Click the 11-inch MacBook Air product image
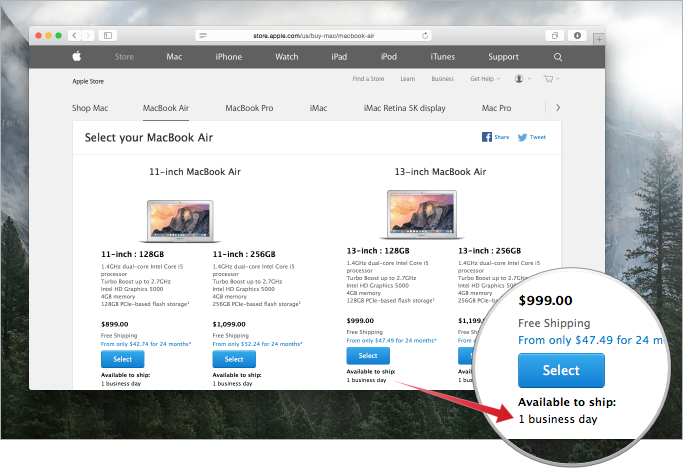Screen dimensions: 683x468 coord(180,220)
